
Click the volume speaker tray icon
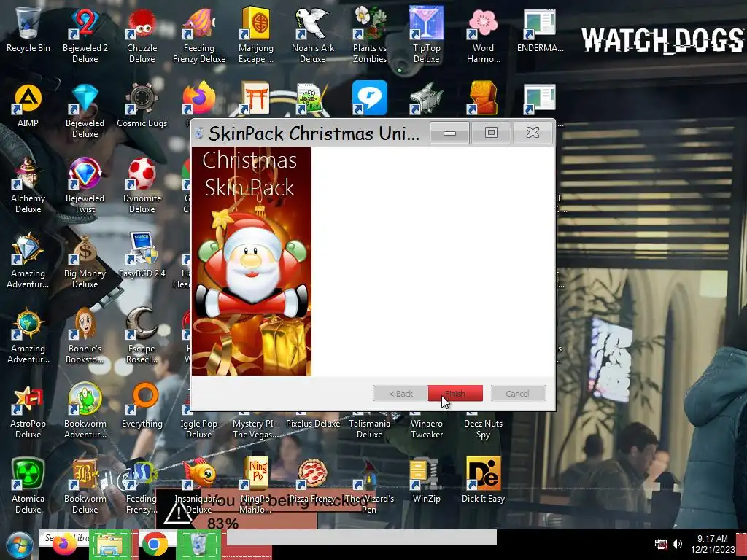pos(677,544)
